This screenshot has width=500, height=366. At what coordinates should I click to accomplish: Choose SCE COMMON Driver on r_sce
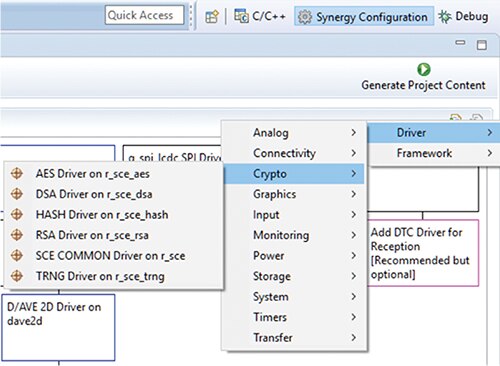tap(113, 256)
